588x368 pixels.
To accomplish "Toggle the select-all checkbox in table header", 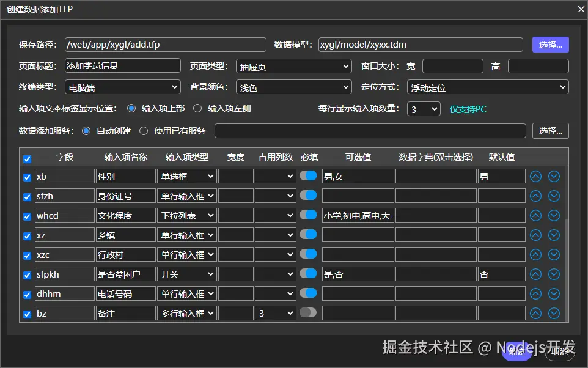I will click(x=27, y=159).
